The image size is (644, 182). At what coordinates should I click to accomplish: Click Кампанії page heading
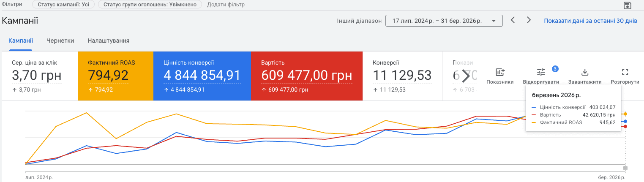(x=20, y=20)
